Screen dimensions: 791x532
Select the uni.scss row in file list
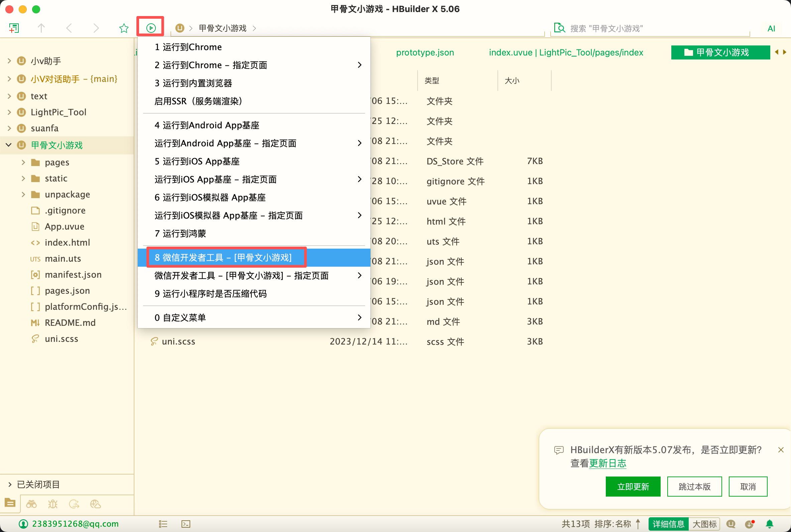coord(346,341)
